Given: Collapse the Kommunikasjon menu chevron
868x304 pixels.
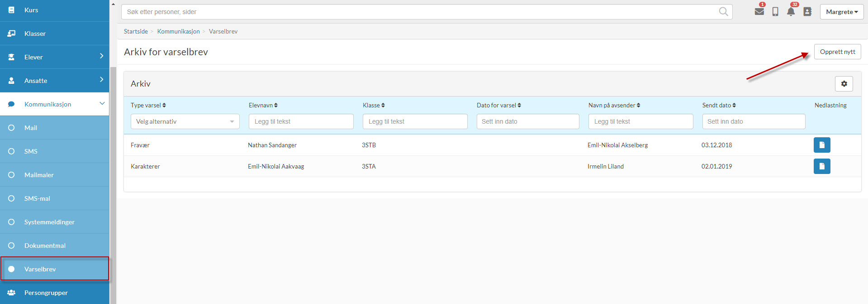Looking at the screenshot, I should click(102, 103).
